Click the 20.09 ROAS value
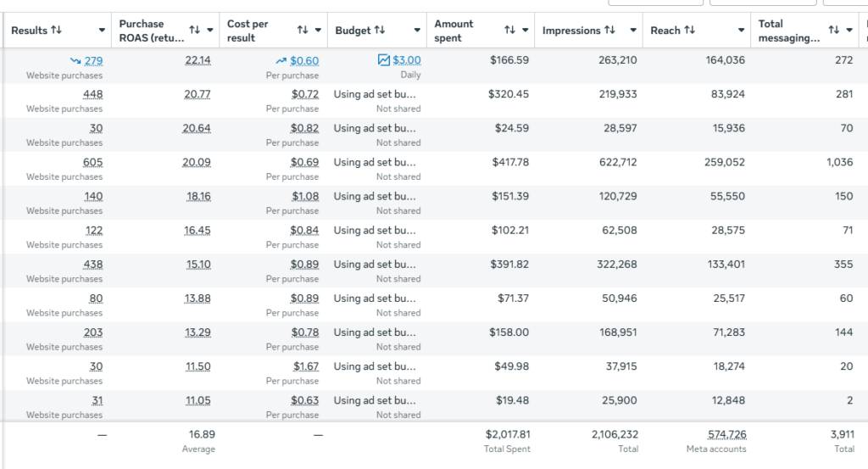 197,162
